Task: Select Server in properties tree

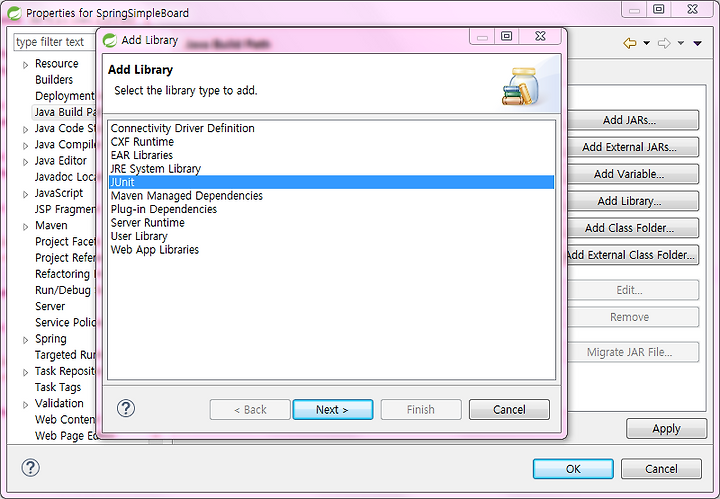Action: point(50,306)
